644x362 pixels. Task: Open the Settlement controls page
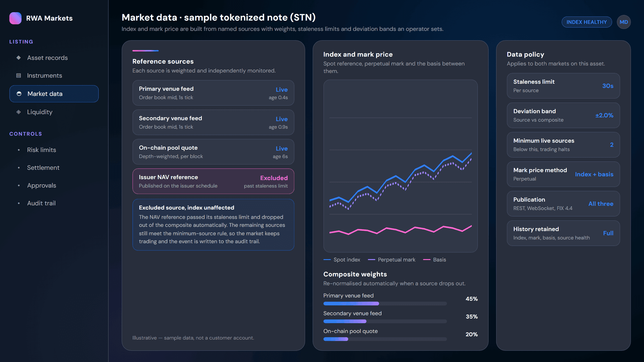(54, 168)
